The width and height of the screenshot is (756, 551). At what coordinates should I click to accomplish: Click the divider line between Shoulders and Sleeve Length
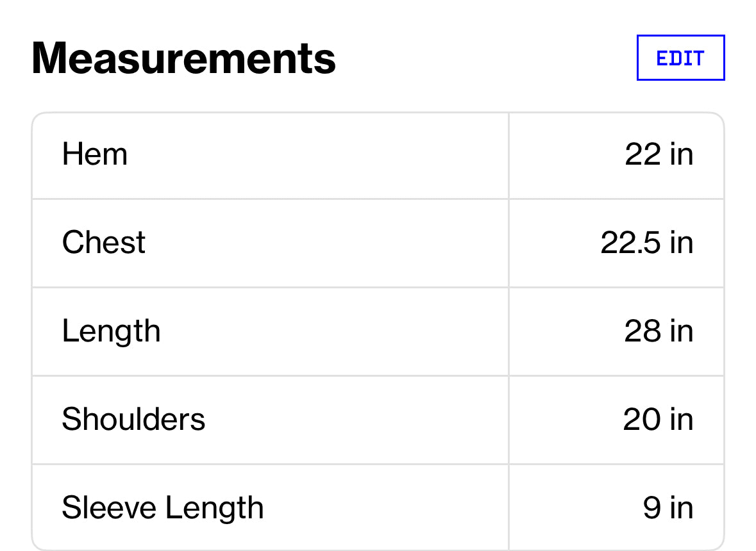[x=269, y=464]
